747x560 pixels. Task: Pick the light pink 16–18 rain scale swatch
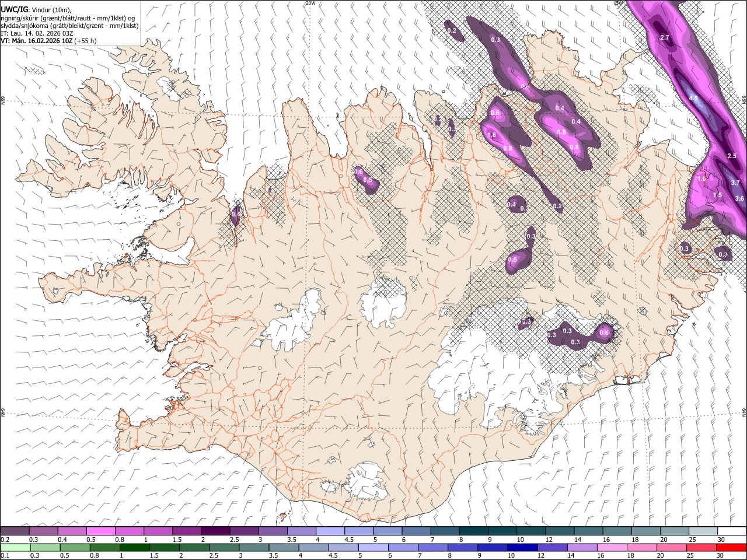click(x=612, y=548)
